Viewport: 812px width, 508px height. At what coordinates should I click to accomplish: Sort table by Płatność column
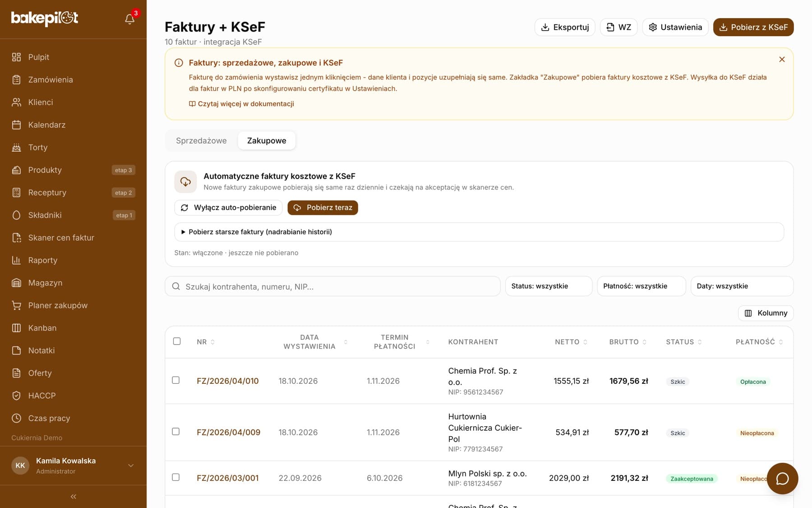click(760, 342)
